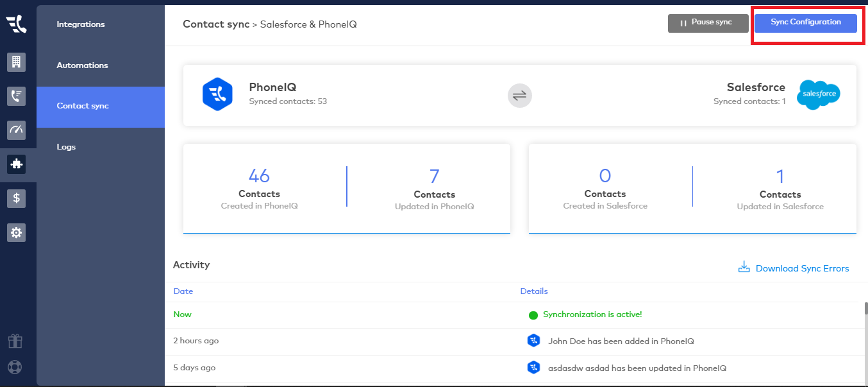Click the PhoneIQ logo in top-left corner

coord(17,24)
